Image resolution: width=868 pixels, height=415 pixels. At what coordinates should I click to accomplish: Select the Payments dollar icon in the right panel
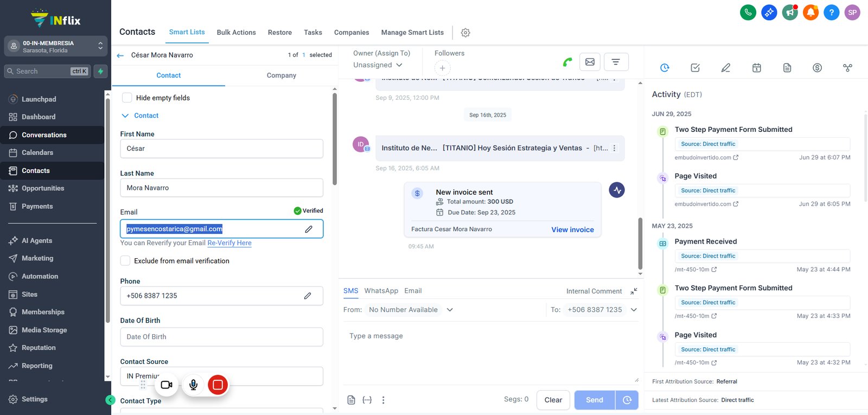pyautogui.click(x=817, y=68)
